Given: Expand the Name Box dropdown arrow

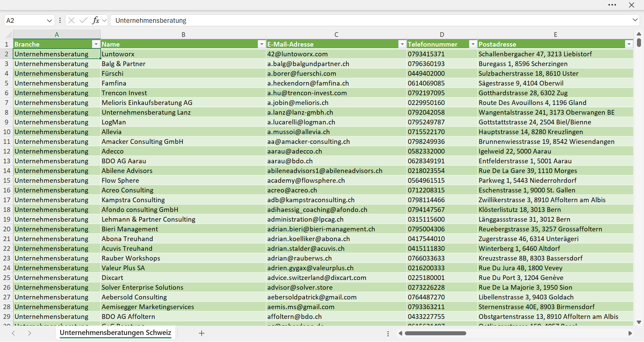Looking at the screenshot, I should [50, 20].
